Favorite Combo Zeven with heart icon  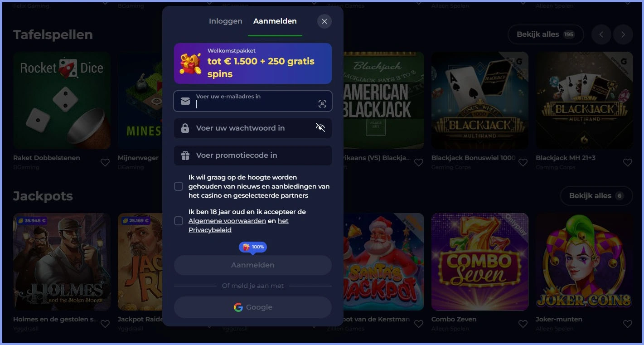pyautogui.click(x=523, y=324)
